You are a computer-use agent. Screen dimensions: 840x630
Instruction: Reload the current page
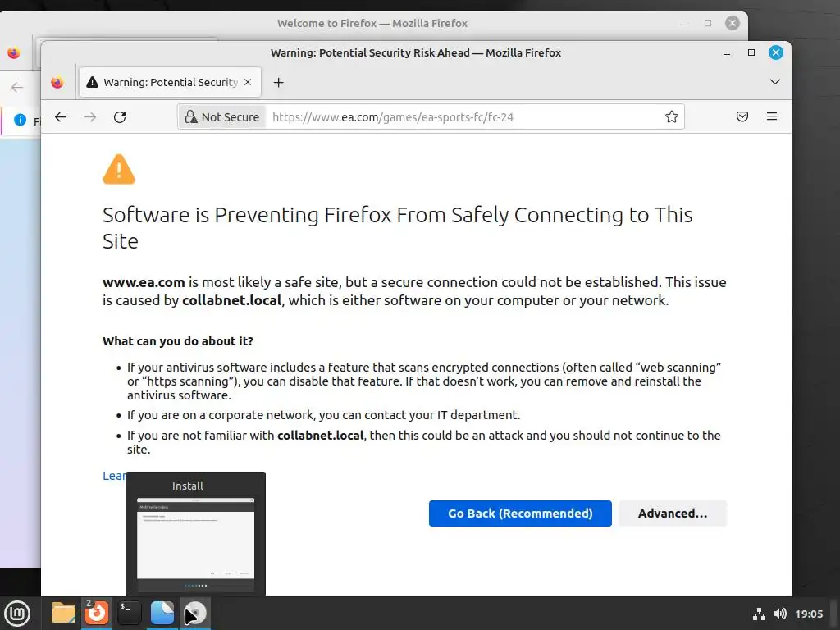pos(120,117)
